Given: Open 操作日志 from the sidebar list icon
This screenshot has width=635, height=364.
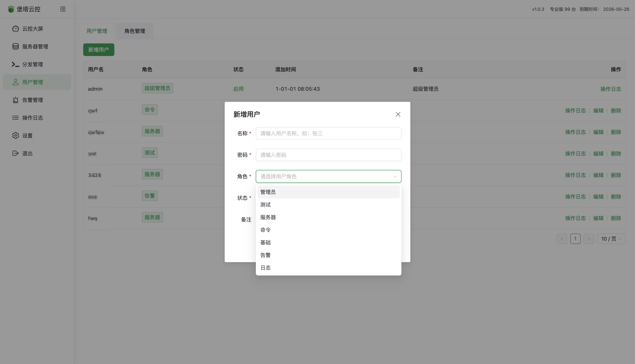Looking at the screenshot, I should pos(32,117).
